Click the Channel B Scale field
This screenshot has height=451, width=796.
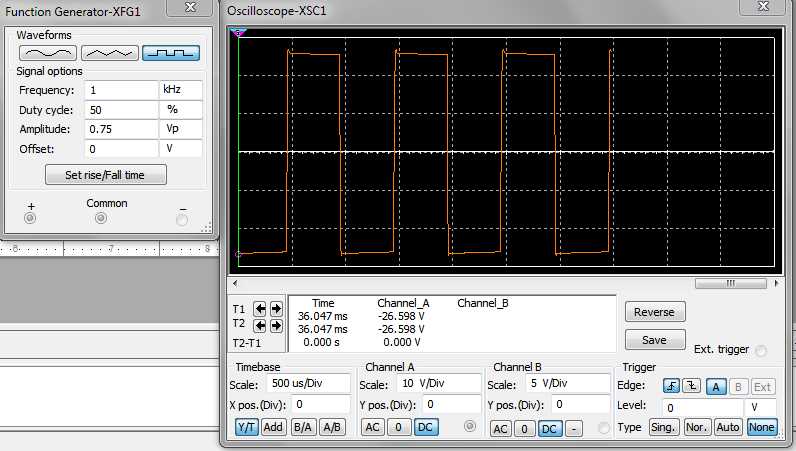pos(568,383)
